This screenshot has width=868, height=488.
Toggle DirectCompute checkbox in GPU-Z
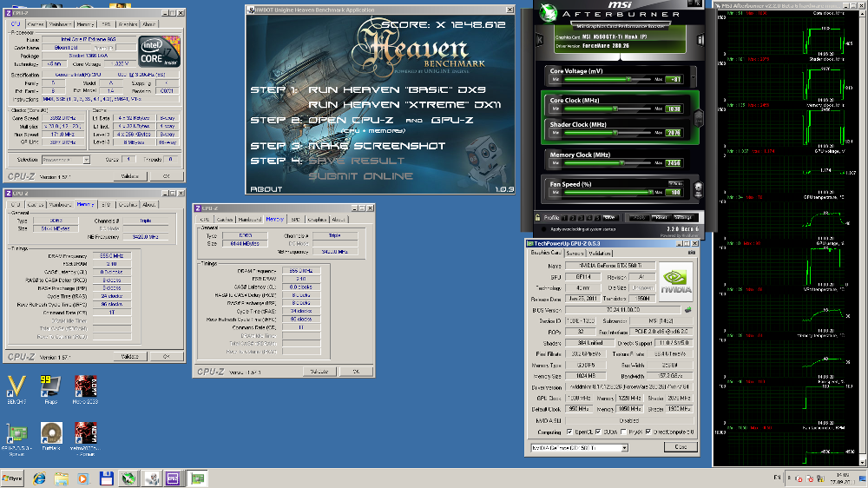coord(648,432)
